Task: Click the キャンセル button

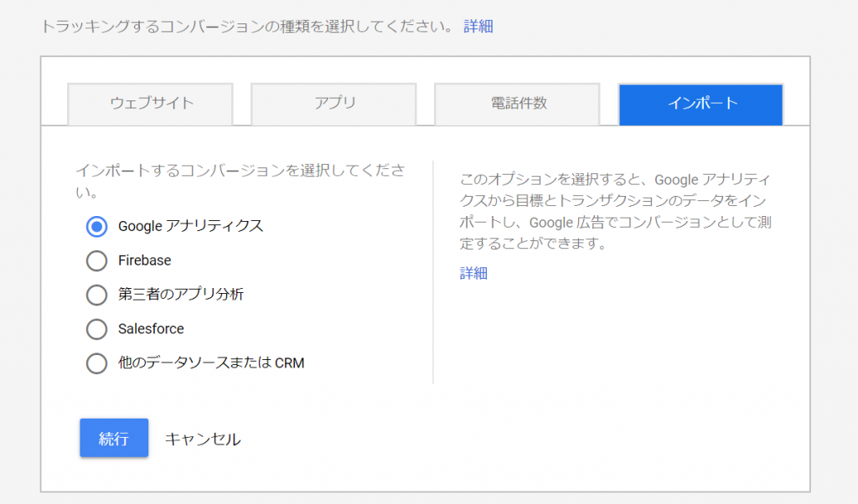Action: (203, 439)
